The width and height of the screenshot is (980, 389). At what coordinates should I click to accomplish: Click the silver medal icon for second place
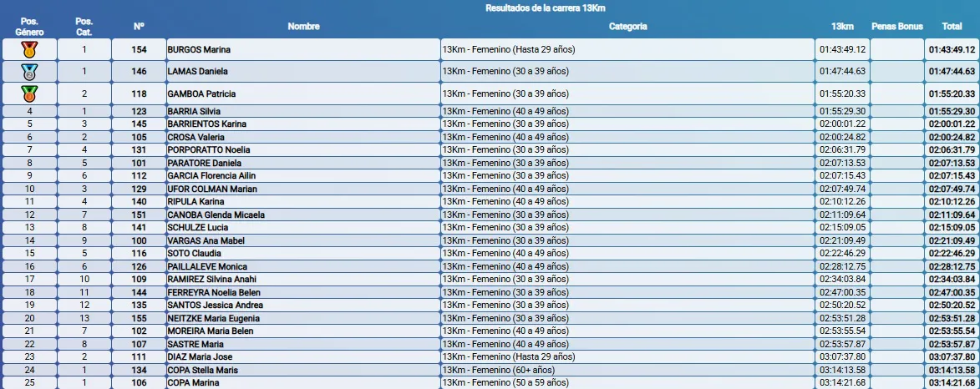pyautogui.click(x=29, y=72)
